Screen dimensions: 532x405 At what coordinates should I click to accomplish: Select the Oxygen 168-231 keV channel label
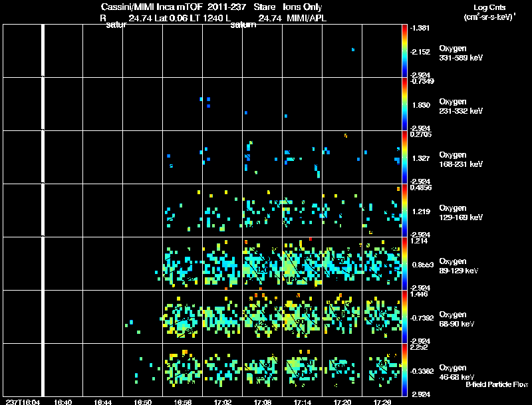point(461,160)
